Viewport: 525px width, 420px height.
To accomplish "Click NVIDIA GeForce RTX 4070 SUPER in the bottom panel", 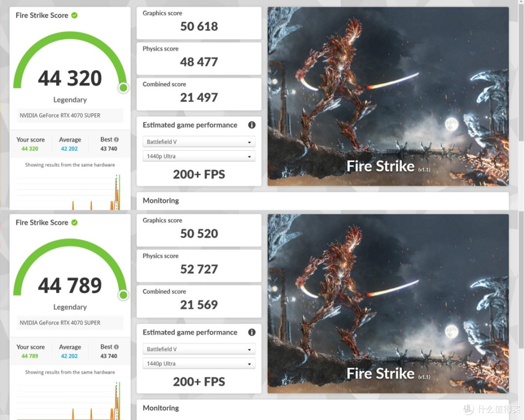I will (x=60, y=323).
